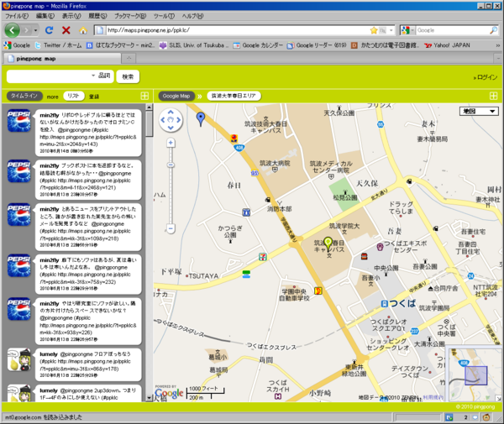The width and height of the screenshot is (504, 424).
Task: Click the Google search box in toolbar
Action: [453, 30]
